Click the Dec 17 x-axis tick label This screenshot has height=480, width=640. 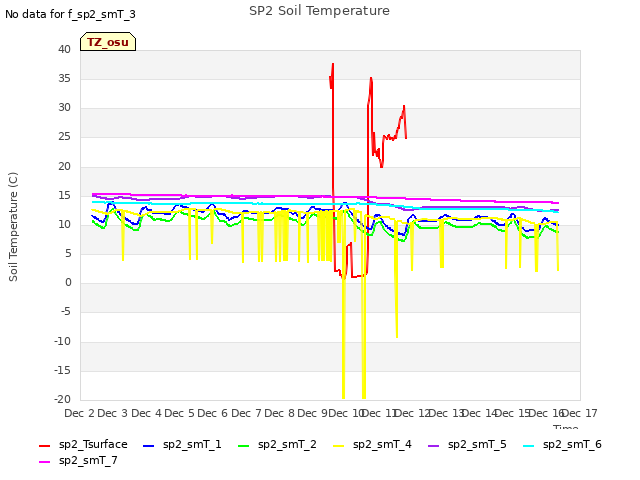tap(580, 413)
